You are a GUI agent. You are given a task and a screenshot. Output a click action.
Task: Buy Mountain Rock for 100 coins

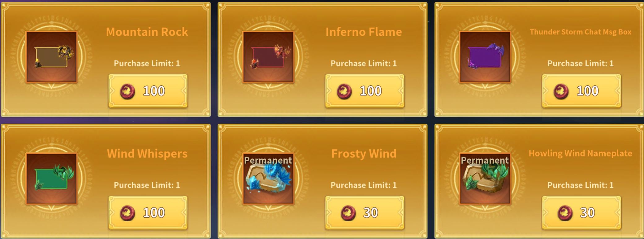point(148,91)
